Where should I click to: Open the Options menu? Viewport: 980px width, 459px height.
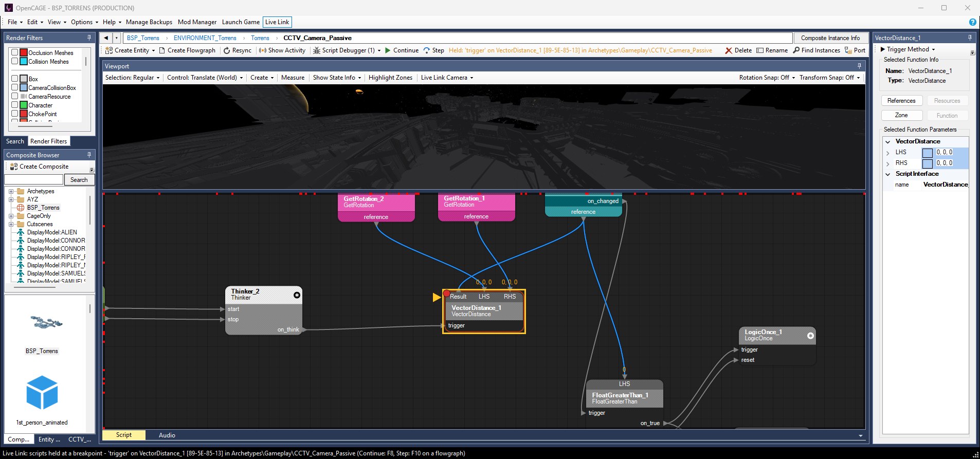click(84, 22)
